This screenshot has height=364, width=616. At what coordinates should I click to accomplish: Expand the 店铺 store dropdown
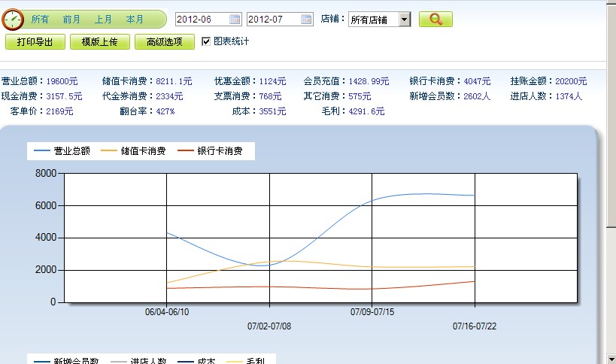click(404, 20)
